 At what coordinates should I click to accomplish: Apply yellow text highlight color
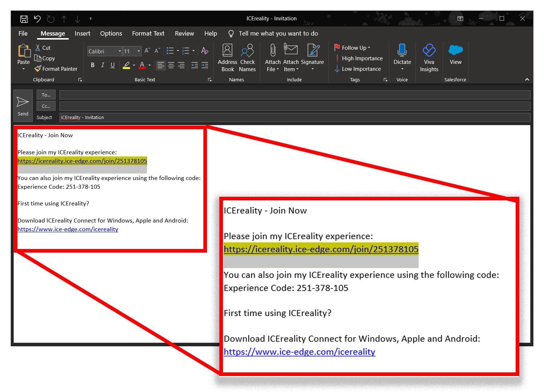pos(126,65)
